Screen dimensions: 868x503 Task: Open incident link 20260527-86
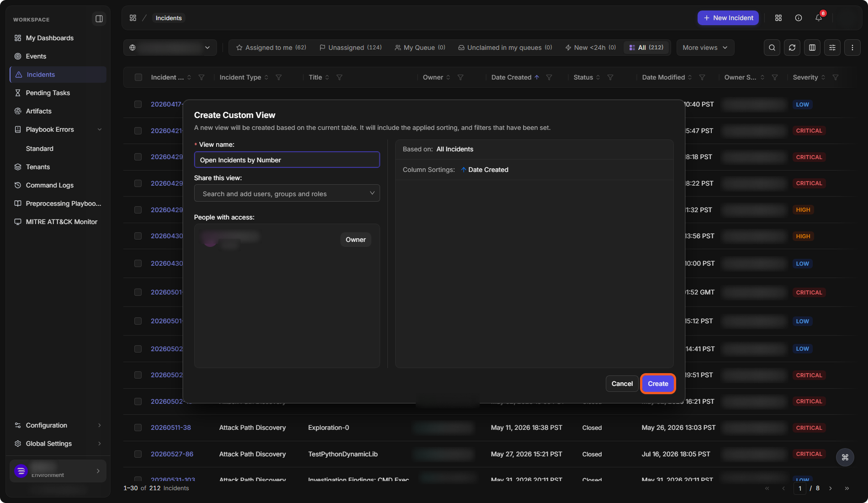pyautogui.click(x=172, y=454)
